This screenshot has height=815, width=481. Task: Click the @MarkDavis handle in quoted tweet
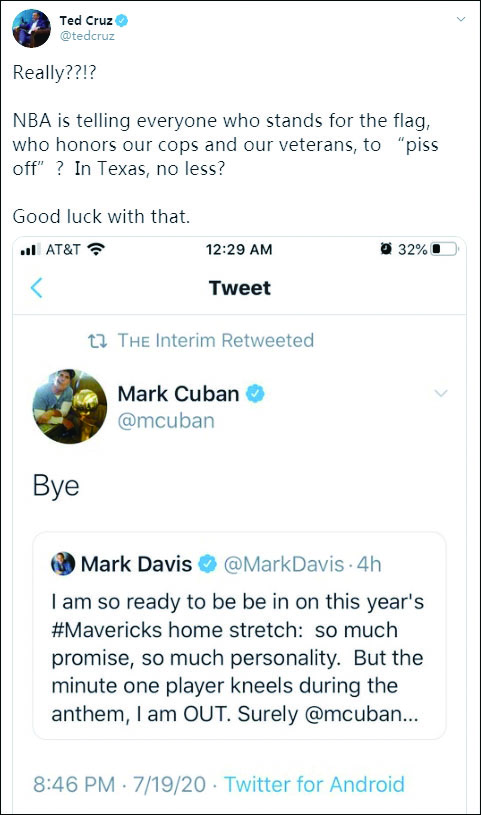pyautogui.click(x=284, y=564)
